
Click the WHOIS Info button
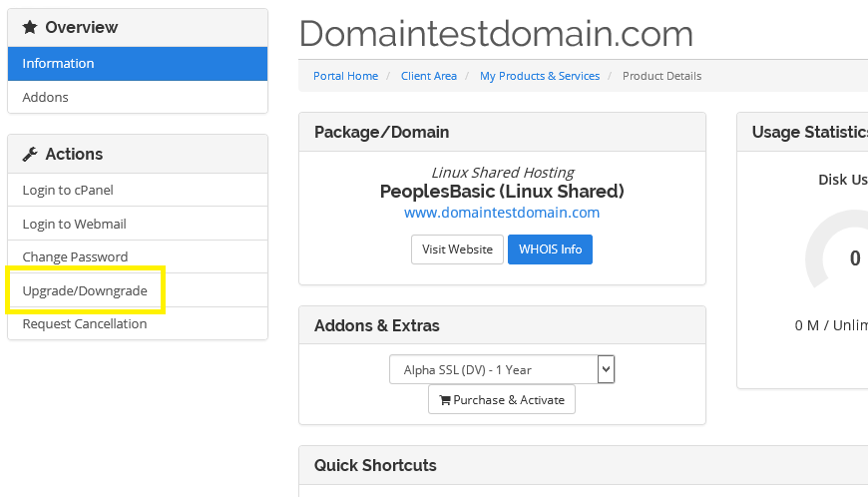(551, 249)
